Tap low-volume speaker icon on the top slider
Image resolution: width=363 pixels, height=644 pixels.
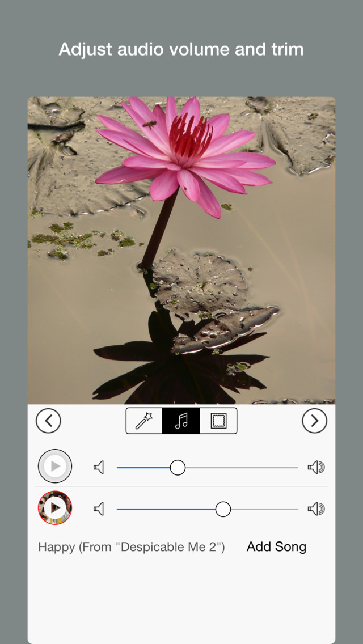pyautogui.click(x=99, y=467)
